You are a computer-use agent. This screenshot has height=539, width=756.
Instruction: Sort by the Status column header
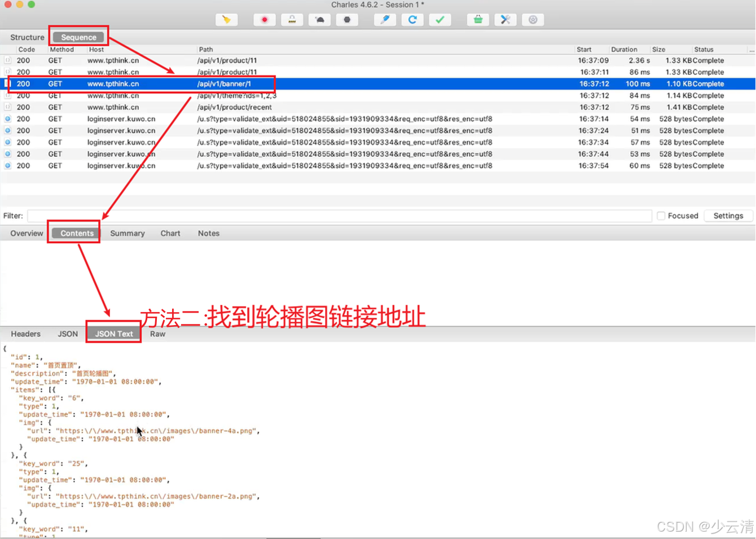coord(704,50)
